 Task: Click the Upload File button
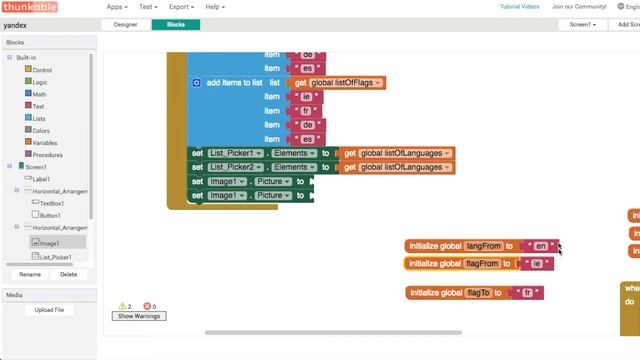pos(49,310)
